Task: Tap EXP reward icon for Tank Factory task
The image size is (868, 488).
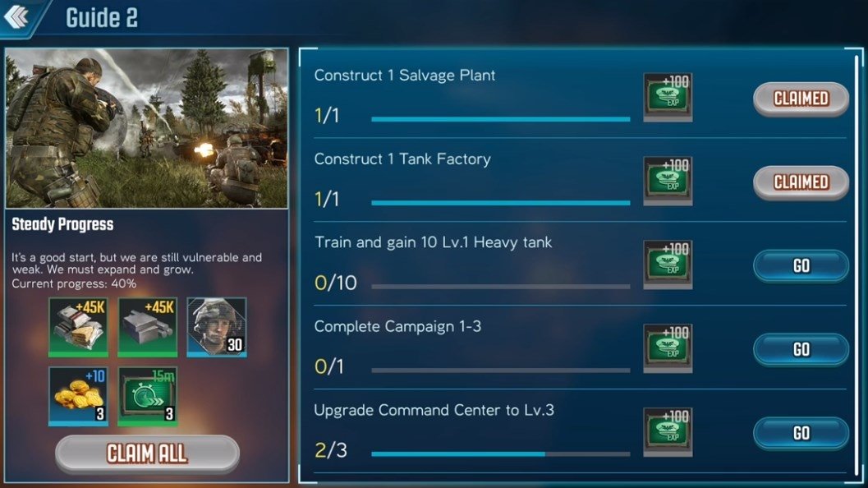Action: 668,181
